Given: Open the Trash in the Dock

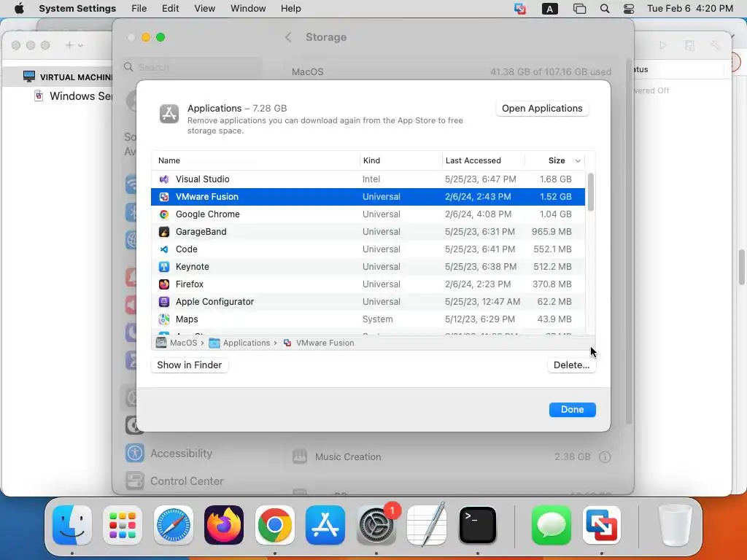Looking at the screenshot, I should [675, 525].
